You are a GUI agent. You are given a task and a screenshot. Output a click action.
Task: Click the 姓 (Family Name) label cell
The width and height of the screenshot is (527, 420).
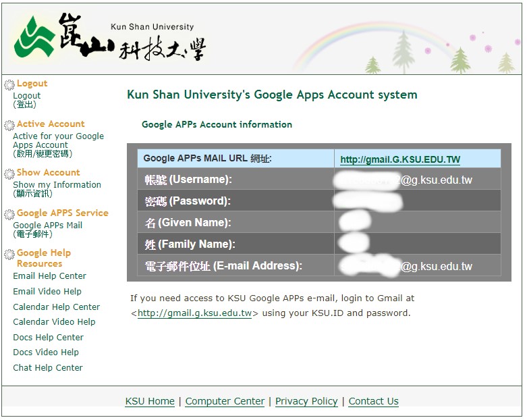tap(236, 244)
